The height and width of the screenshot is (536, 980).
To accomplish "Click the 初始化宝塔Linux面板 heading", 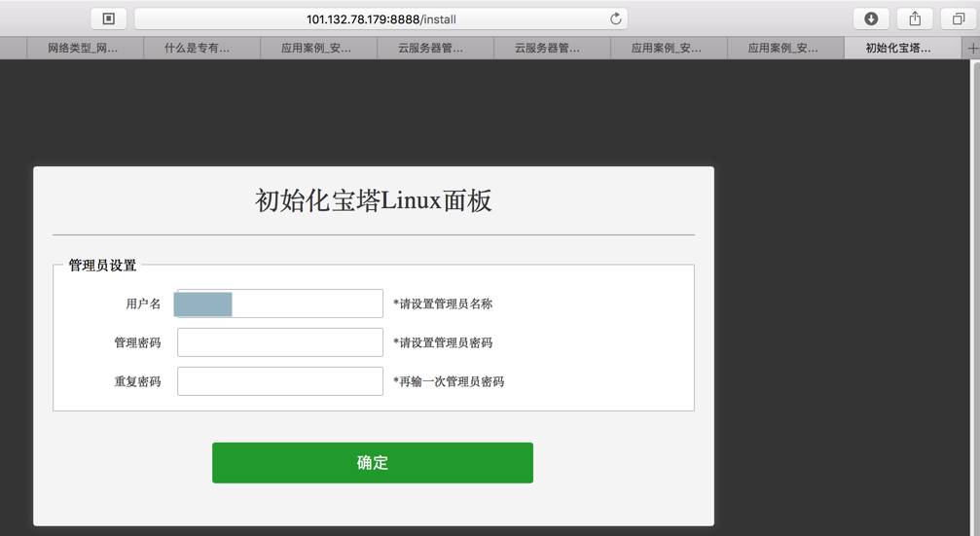I will (x=373, y=200).
